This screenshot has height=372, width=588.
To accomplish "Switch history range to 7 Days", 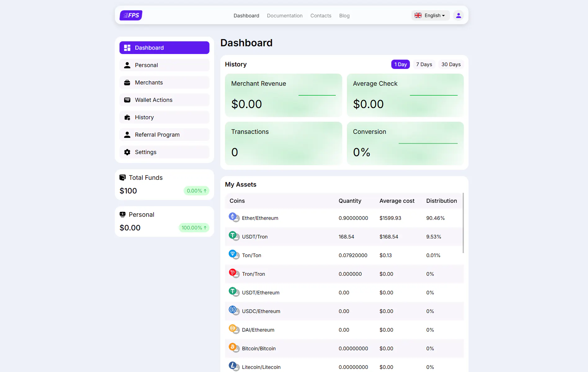I will (424, 64).
